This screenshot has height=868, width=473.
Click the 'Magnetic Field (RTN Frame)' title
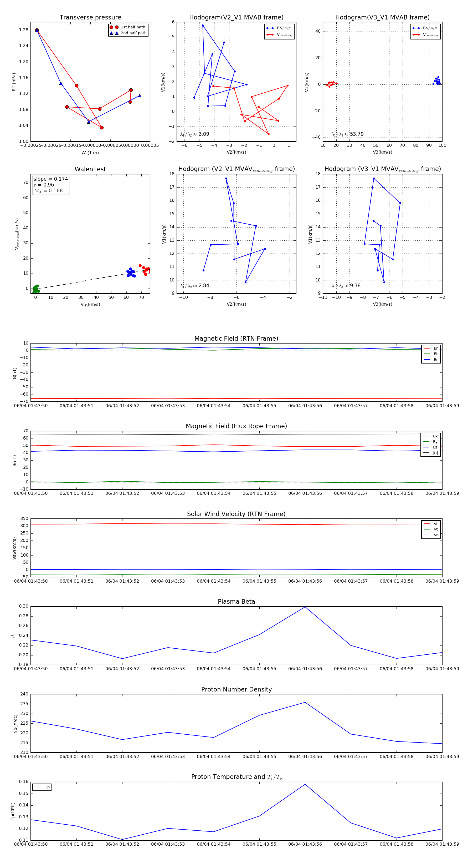[x=236, y=339]
